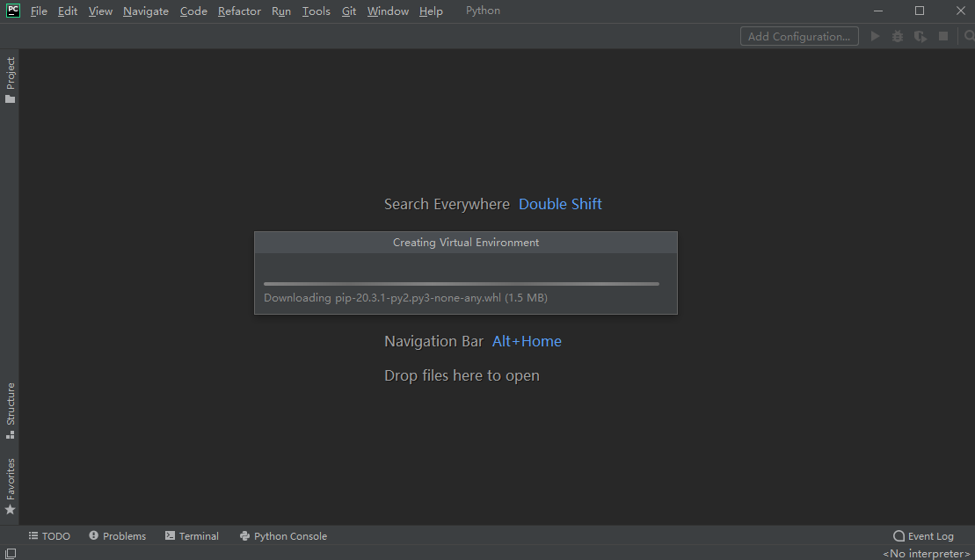Open the Refactor menu
This screenshot has width=975, height=560.
[x=239, y=11]
